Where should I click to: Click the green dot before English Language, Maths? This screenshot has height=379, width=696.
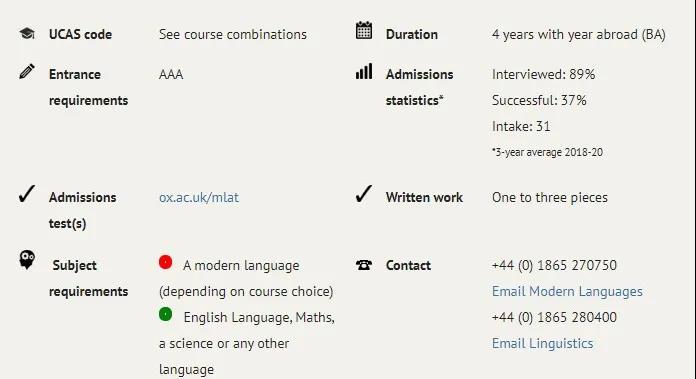166,314
